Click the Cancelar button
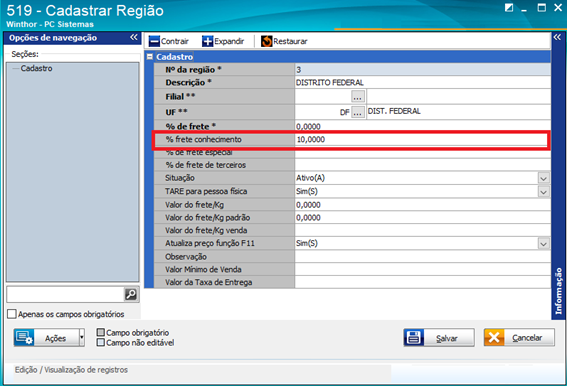 pos(519,338)
